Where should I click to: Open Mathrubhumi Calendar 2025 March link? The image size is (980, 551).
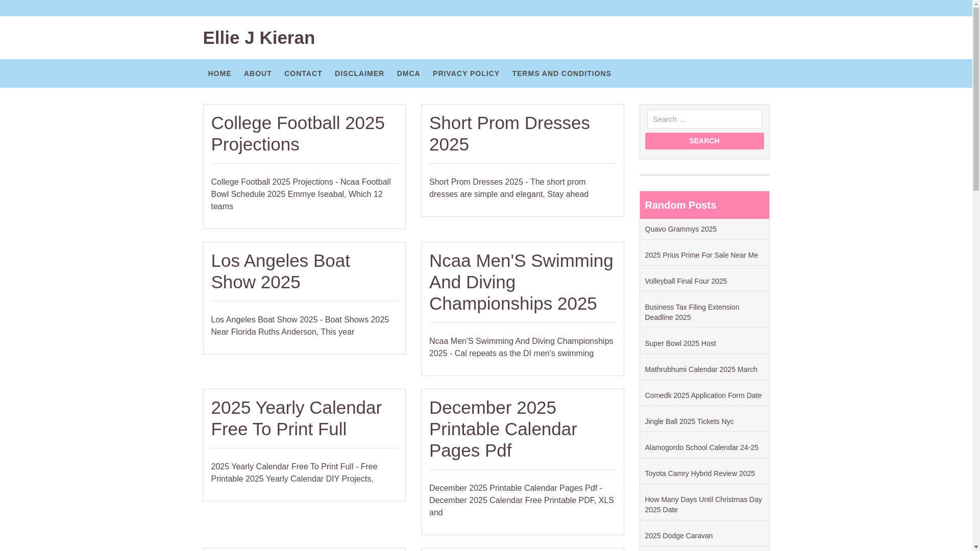coord(701,369)
